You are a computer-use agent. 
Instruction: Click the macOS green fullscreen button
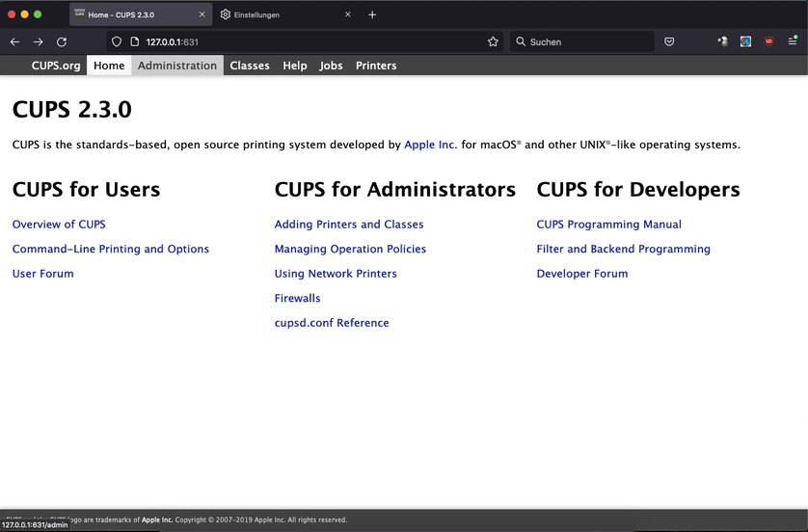[38, 14]
